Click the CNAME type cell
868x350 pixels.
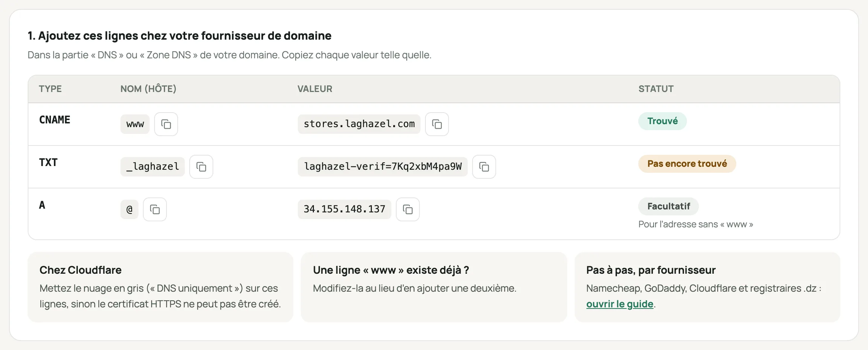(x=55, y=120)
